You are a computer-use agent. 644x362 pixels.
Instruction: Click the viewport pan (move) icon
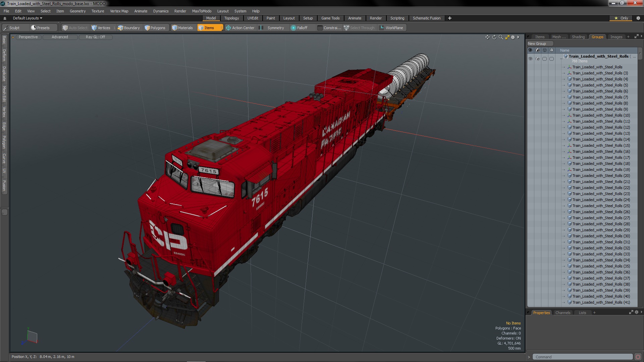[487, 37]
